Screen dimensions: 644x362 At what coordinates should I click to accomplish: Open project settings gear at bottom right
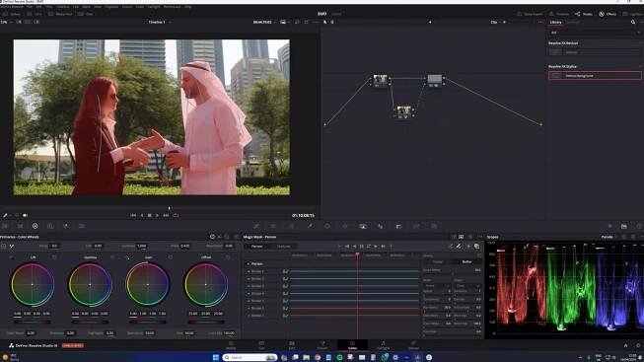[639, 345]
